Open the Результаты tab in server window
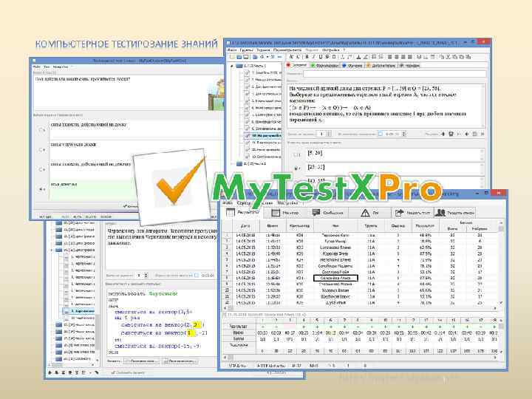This screenshot has height=399, width=532. point(244,212)
